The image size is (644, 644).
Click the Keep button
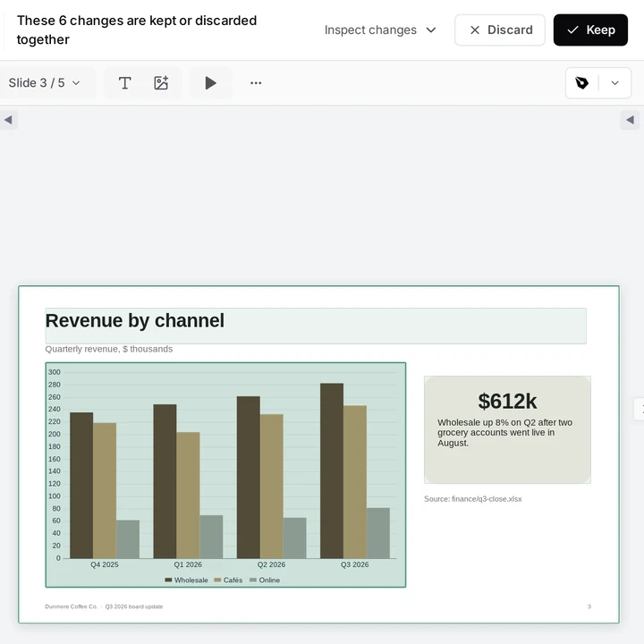[x=590, y=30]
